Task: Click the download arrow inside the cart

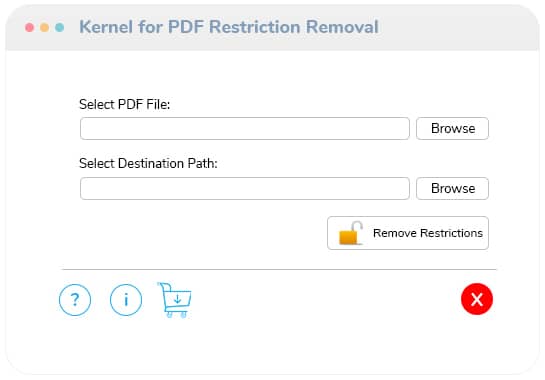Action: [178, 299]
